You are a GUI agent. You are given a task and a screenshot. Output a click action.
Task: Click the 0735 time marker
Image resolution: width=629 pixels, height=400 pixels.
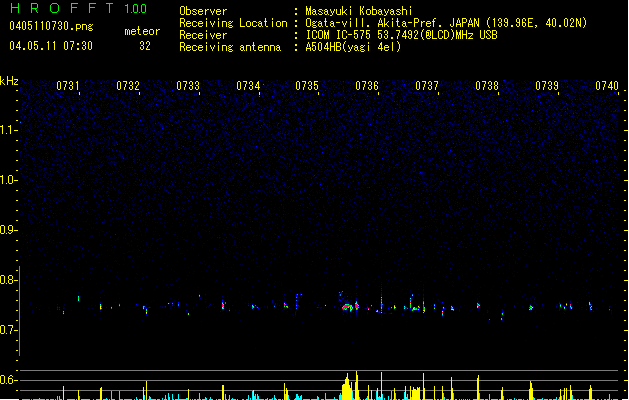307,86
